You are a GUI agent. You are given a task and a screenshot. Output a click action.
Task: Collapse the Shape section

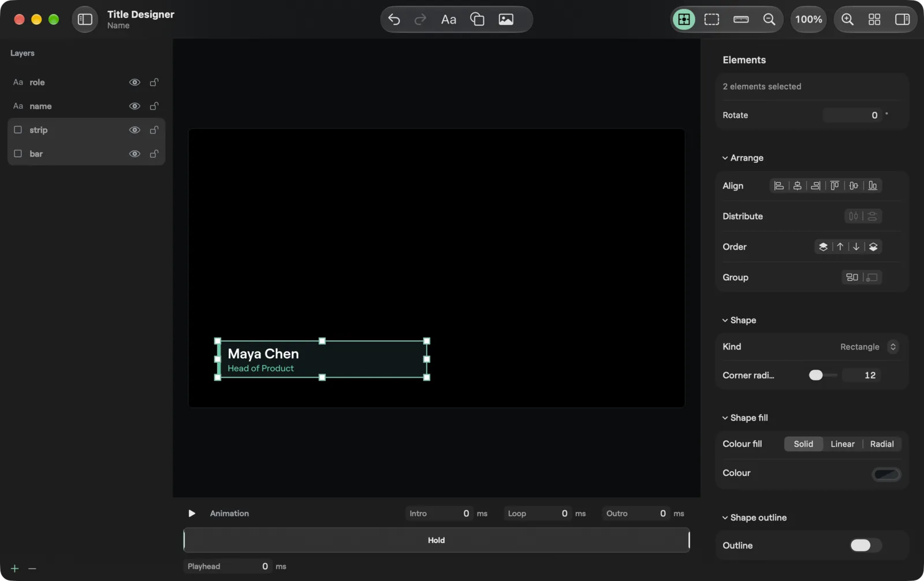[x=739, y=320]
